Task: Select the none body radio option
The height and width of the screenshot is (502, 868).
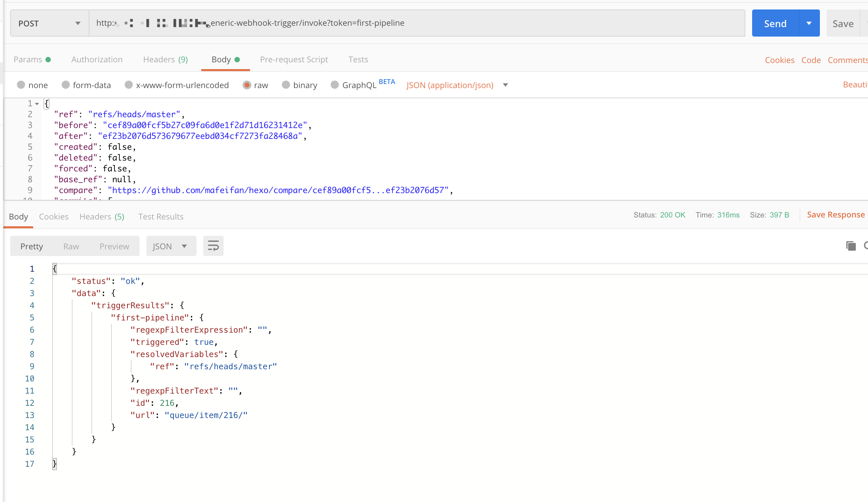Action: tap(21, 85)
